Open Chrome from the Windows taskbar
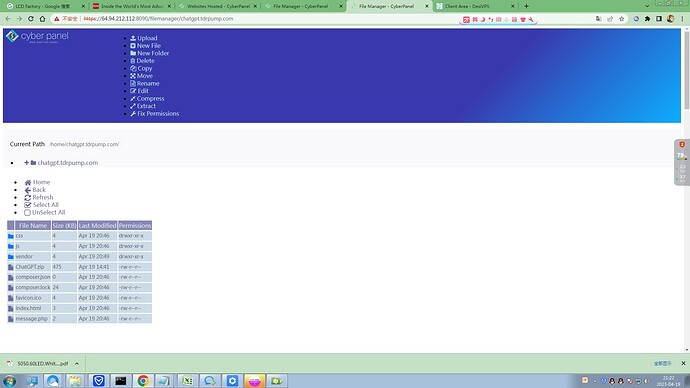Screen dimensions: 690x388 pyautogui.click(x=143, y=381)
